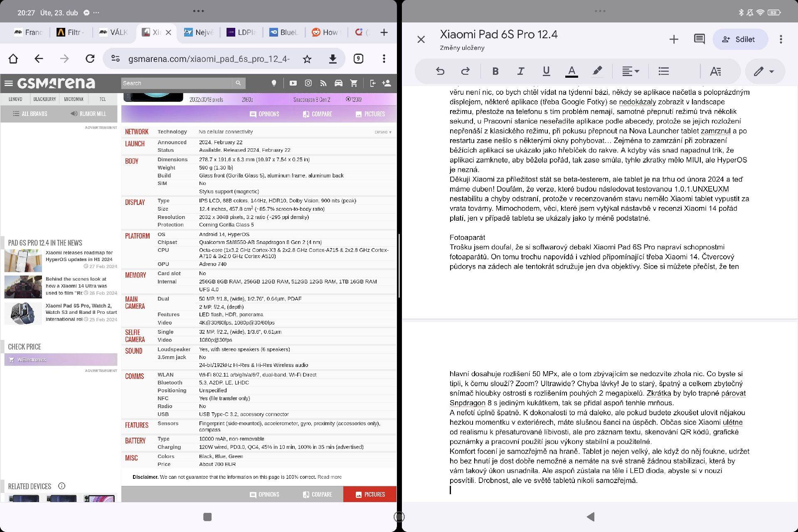Switch to the Filtr Chrome tab

point(70,32)
